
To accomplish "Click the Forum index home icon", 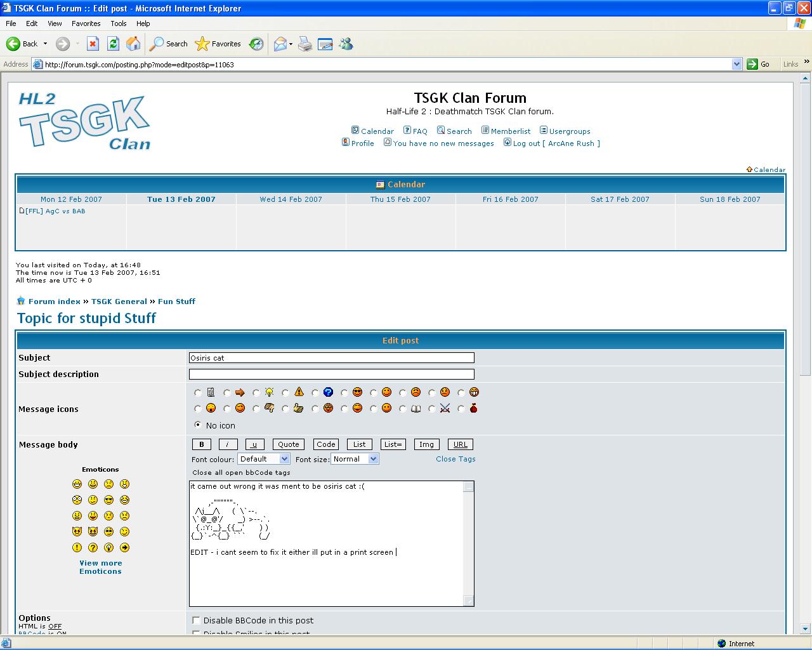I will click(x=21, y=301).
